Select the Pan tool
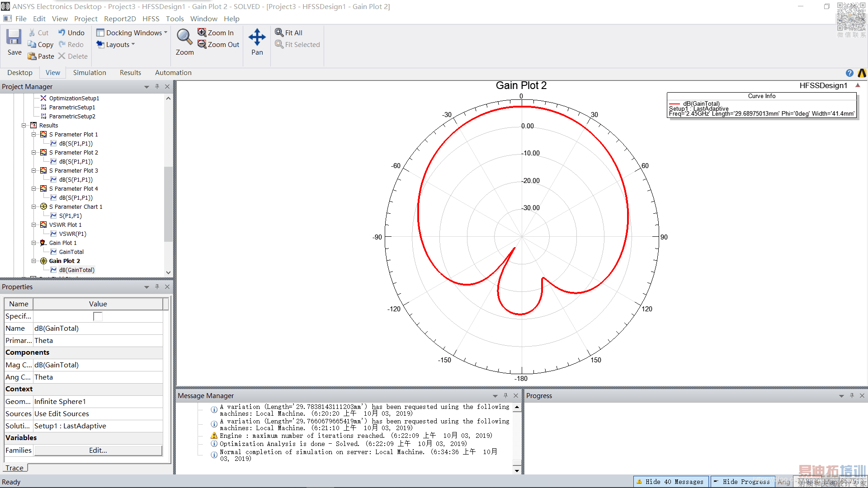 (x=257, y=37)
